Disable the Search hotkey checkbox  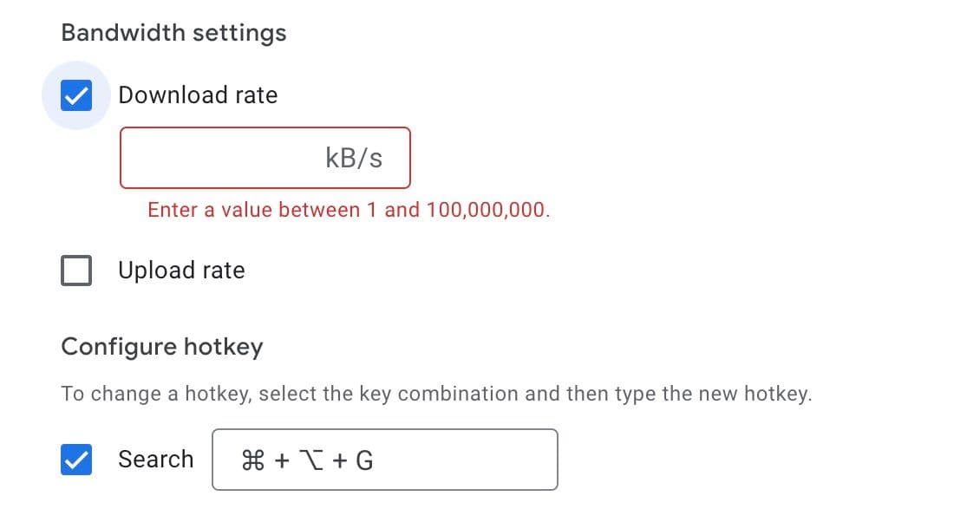[x=76, y=460]
